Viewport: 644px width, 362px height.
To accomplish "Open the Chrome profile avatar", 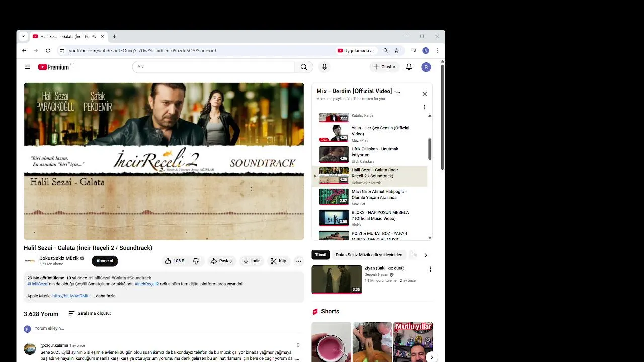I will (x=426, y=50).
